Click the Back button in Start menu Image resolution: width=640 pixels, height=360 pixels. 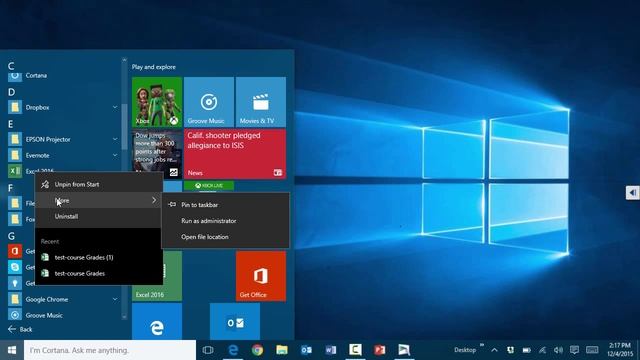point(20,329)
